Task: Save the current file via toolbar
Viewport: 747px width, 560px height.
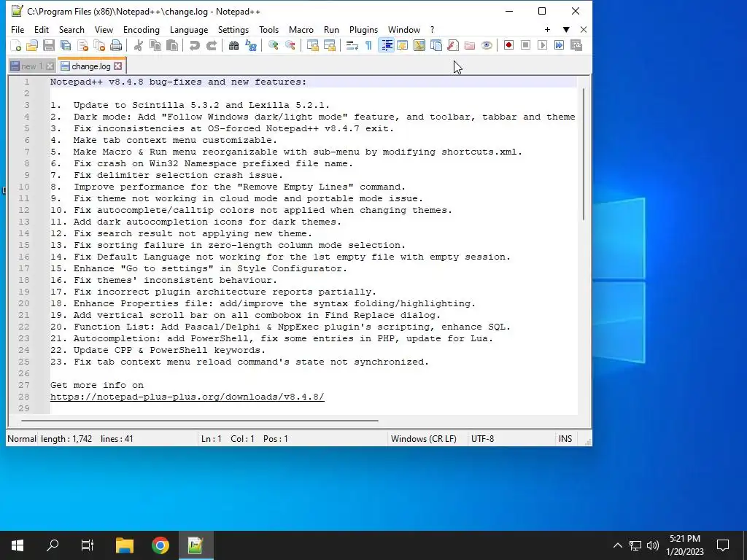Action: click(49, 45)
